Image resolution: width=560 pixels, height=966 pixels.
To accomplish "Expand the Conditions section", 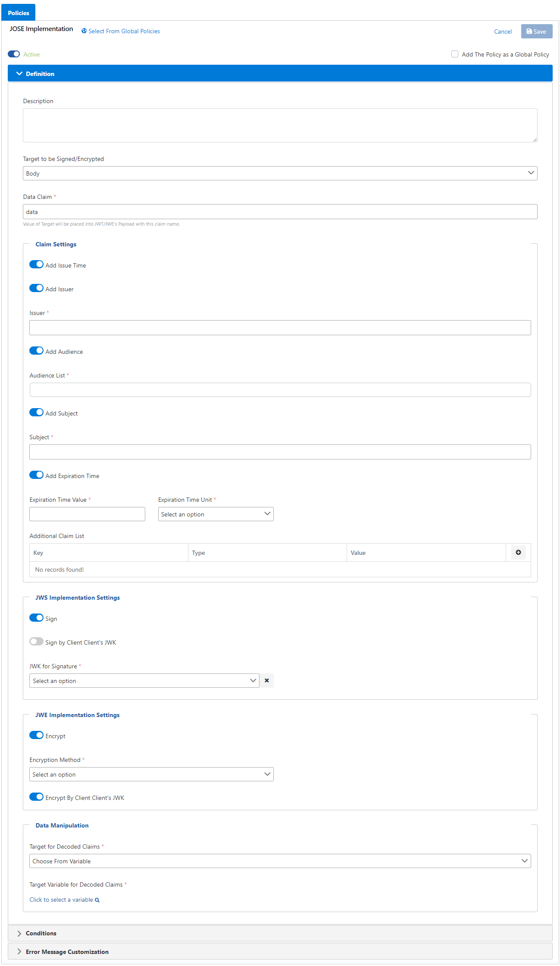I will click(x=41, y=933).
